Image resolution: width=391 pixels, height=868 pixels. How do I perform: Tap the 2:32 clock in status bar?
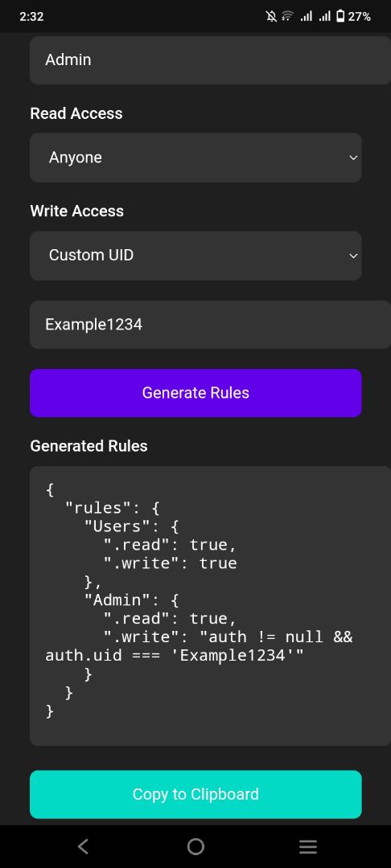coord(31,17)
